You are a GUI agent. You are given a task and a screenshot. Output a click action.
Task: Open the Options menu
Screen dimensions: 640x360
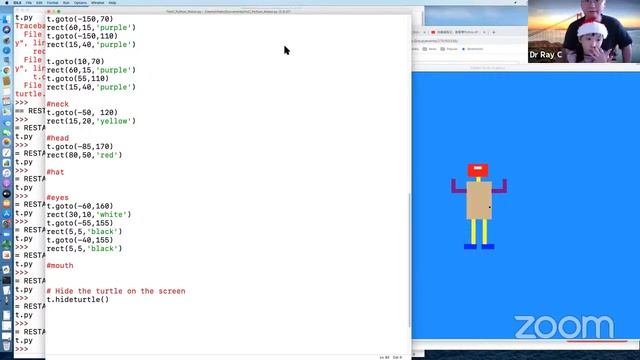[80, 2]
